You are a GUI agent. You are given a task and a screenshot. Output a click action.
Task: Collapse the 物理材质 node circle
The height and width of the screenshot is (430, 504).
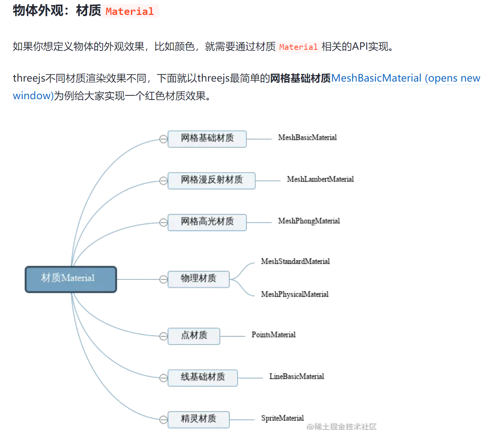click(x=163, y=280)
